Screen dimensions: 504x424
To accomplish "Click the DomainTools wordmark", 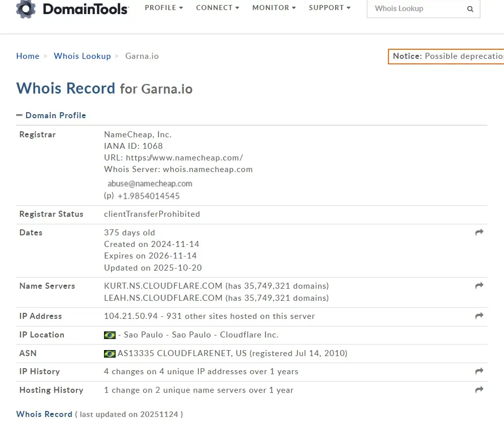I will 85,9.
